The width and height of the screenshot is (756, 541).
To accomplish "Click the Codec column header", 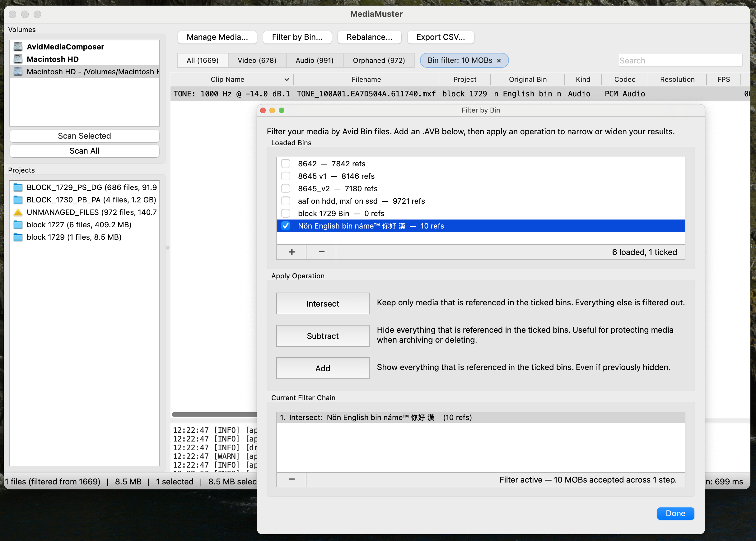I will [625, 79].
